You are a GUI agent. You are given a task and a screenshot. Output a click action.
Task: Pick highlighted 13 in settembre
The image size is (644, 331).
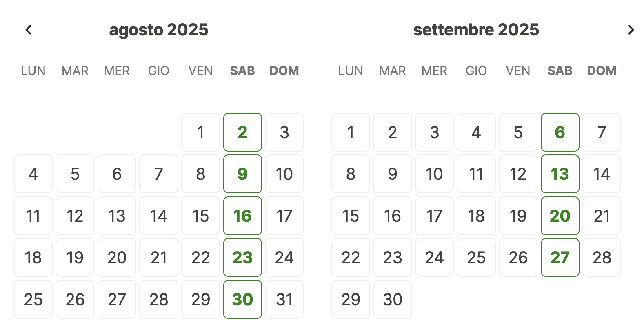(560, 174)
